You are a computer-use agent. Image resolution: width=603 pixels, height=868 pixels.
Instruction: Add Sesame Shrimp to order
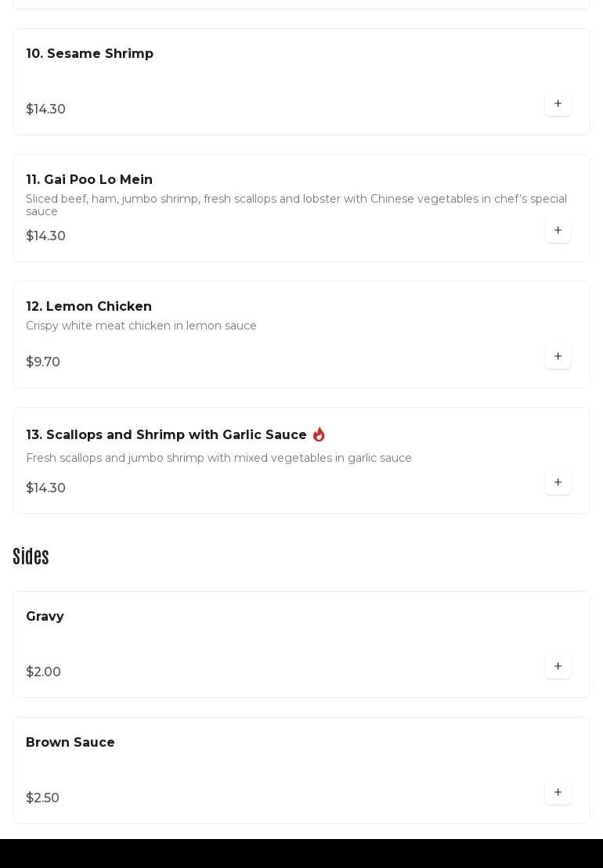[x=558, y=103]
